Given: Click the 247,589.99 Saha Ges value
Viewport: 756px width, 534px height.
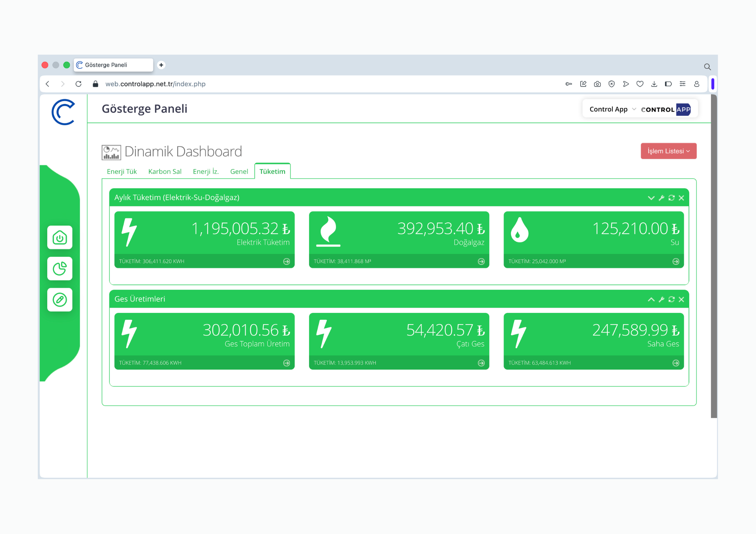Looking at the screenshot, I should [636, 330].
